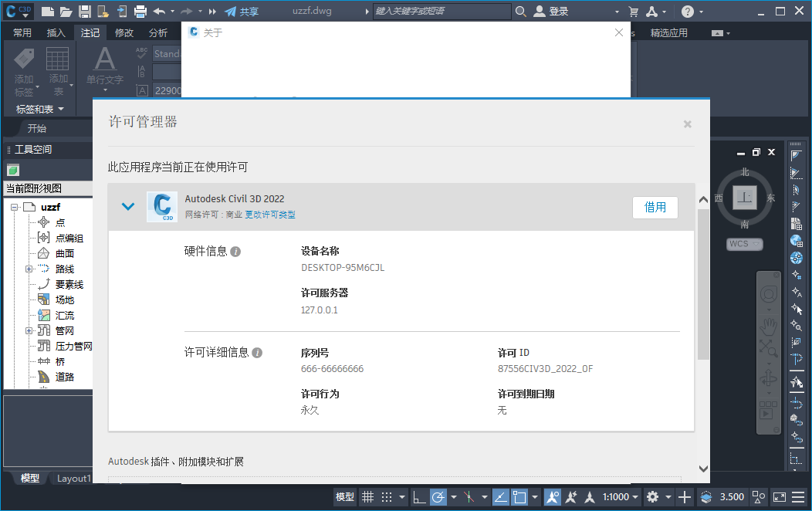Image resolution: width=812 pixels, height=511 pixels.
Task: Toggle grid display in status bar
Action: click(x=368, y=497)
